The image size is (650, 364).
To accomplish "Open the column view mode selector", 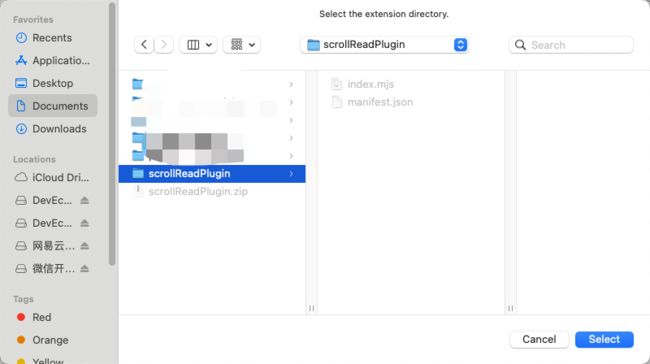I will (198, 44).
